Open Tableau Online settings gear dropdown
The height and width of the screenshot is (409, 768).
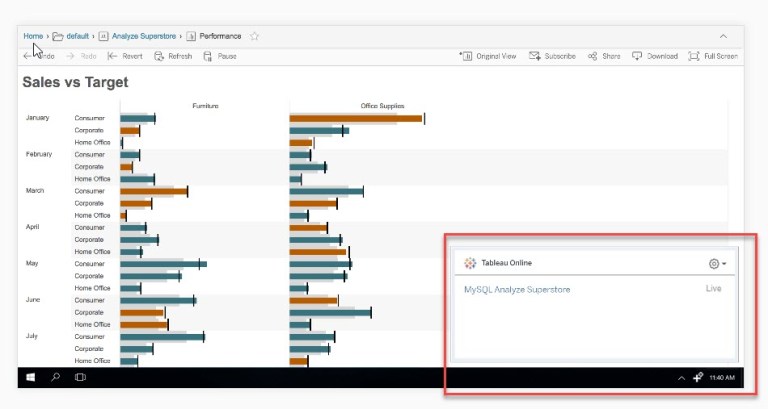pyautogui.click(x=716, y=264)
